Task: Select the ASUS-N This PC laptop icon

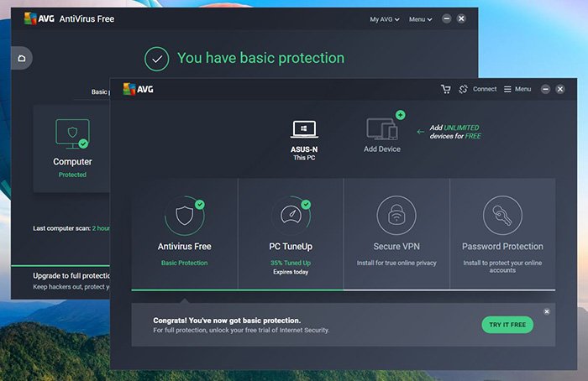Action: (304, 129)
